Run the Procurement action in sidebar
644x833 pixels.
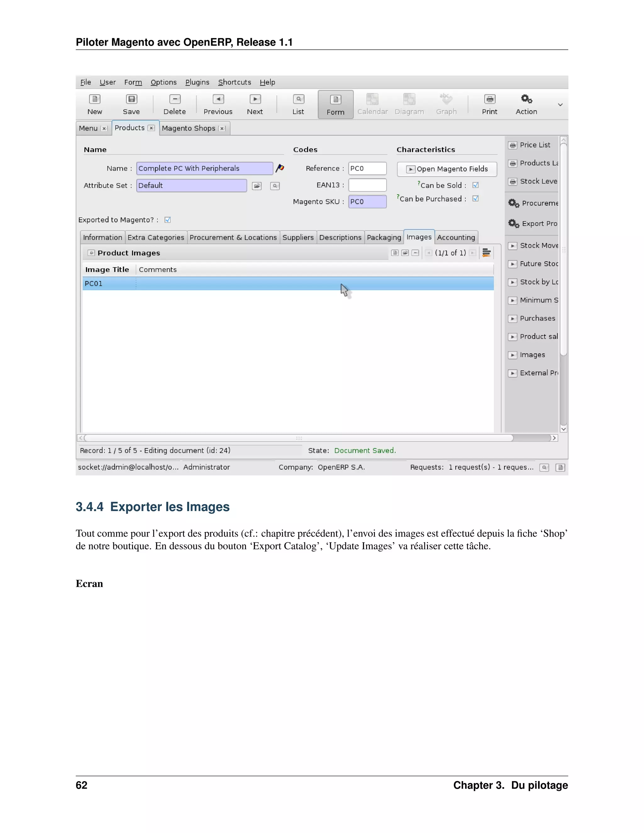pos(533,203)
